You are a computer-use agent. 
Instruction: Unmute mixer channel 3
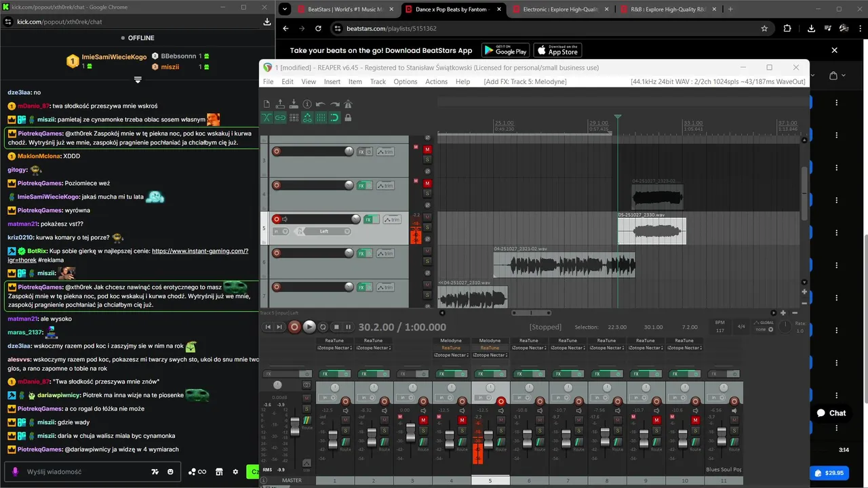click(423, 420)
